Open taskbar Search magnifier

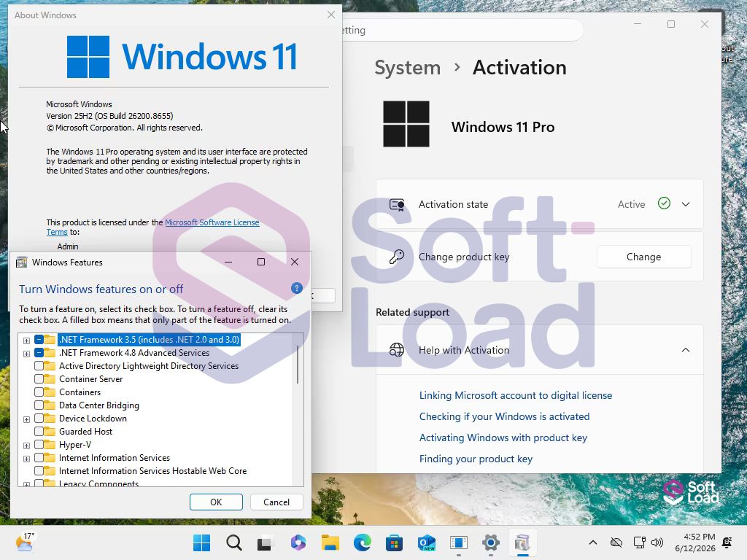click(x=234, y=542)
